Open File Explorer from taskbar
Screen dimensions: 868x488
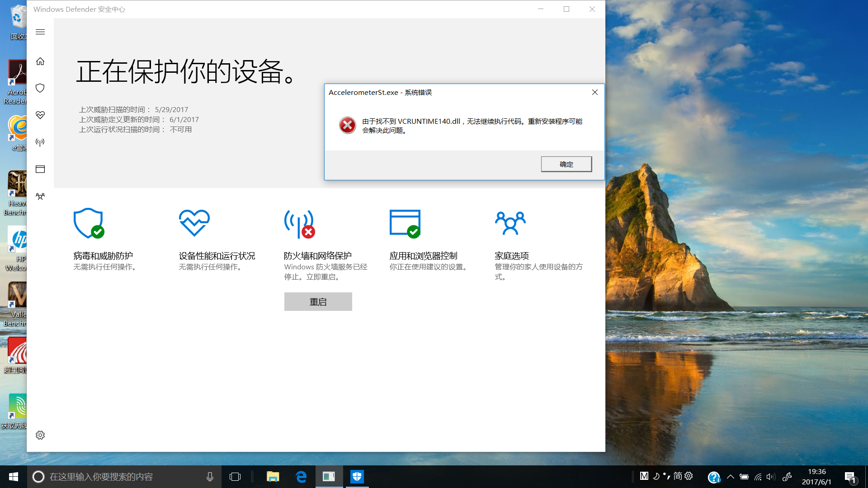coord(273,477)
